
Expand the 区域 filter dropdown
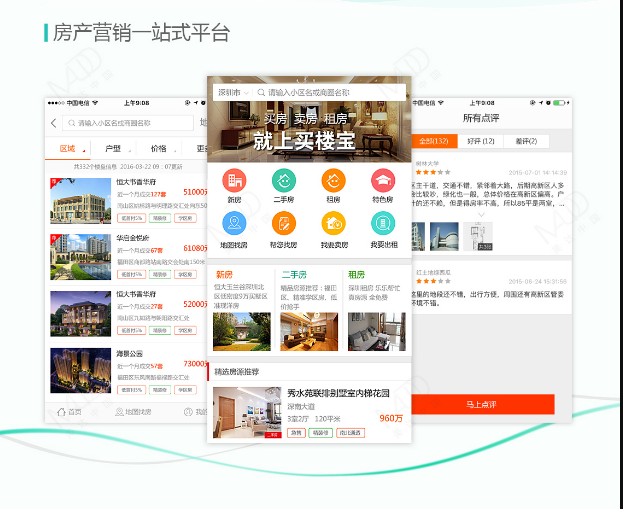point(70,149)
